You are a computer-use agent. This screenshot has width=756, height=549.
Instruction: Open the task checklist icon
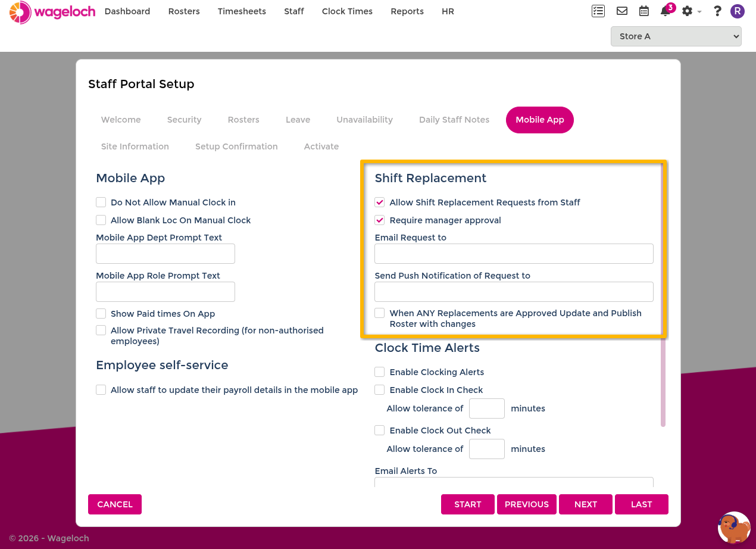[x=598, y=11]
